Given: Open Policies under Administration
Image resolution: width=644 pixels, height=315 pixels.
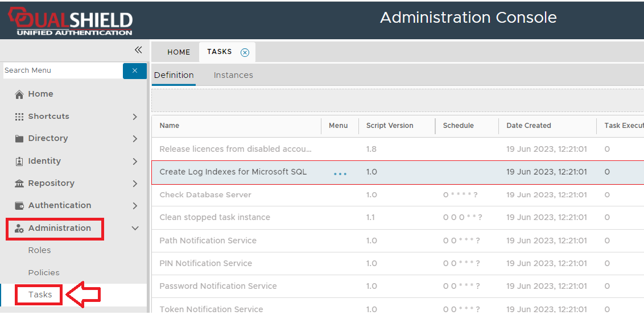Looking at the screenshot, I should (x=44, y=272).
